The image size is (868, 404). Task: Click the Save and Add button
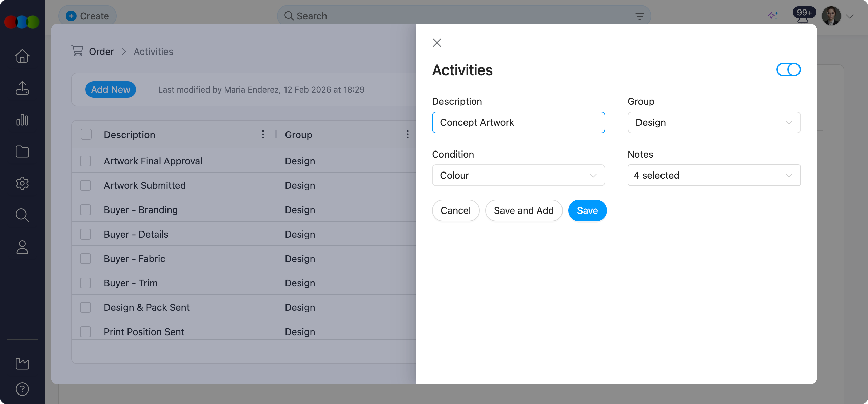524,210
